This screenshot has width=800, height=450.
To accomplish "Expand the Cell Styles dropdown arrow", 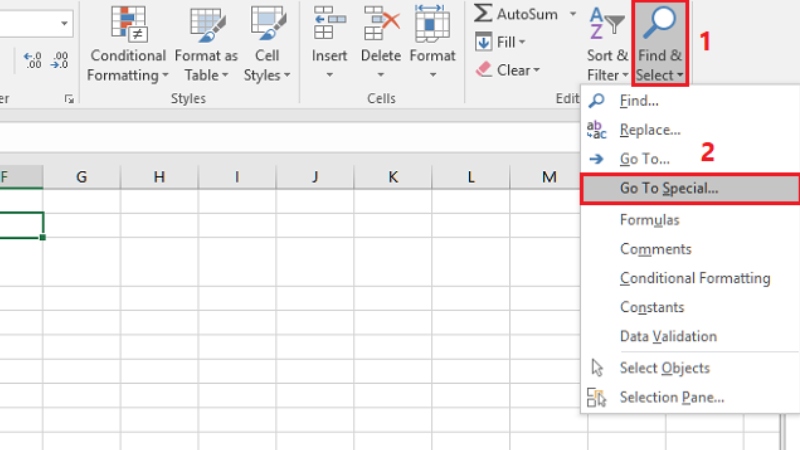I will click(287, 76).
